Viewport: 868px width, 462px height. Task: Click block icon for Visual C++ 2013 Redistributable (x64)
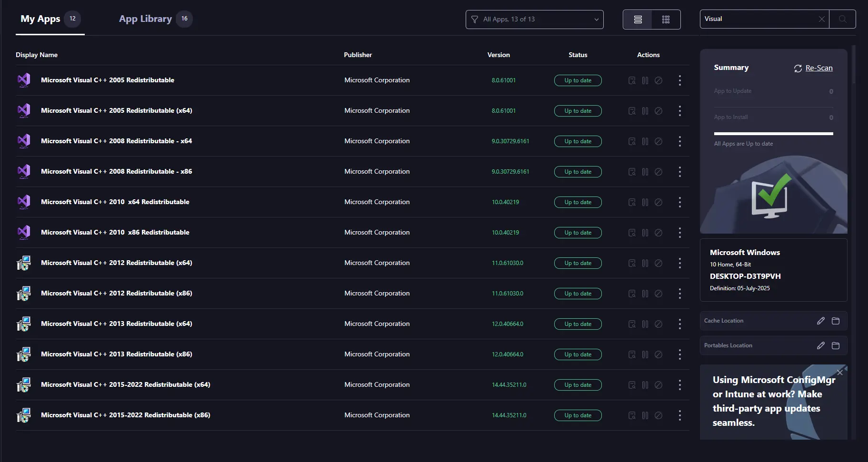[658, 324]
